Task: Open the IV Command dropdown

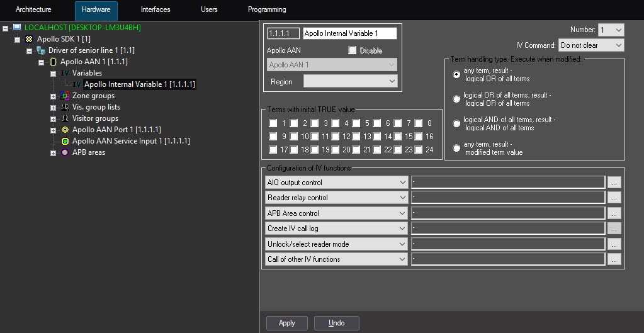Action: pyautogui.click(x=590, y=45)
